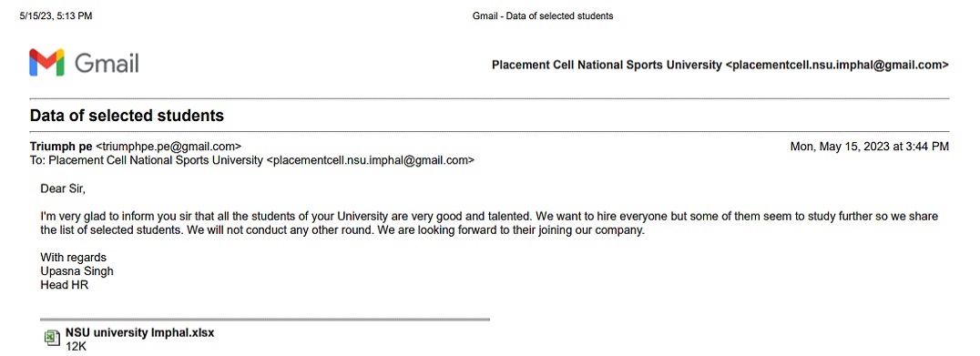Click sender name Triumph pe
Image resolution: width=980 pixels, height=356 pixels.
pos(61,147)
